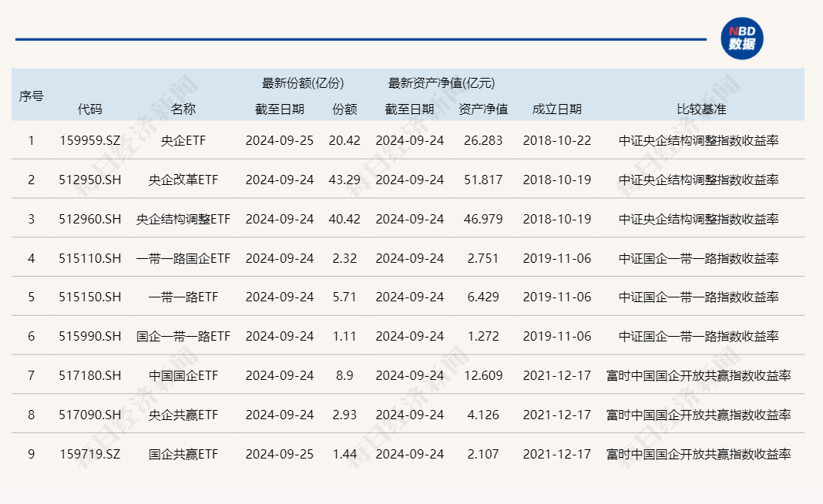
Task: Click fund code 159959.SZ
Action: click(x=90, y=140)
